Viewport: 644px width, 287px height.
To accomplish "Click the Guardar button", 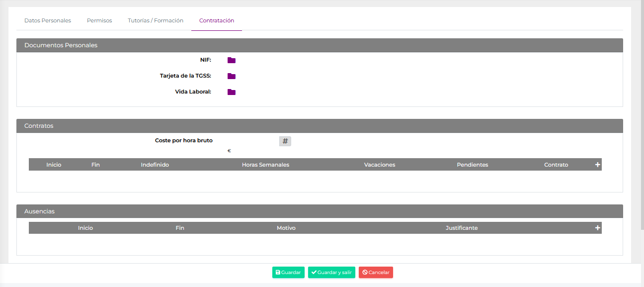I will pos(288,273).
